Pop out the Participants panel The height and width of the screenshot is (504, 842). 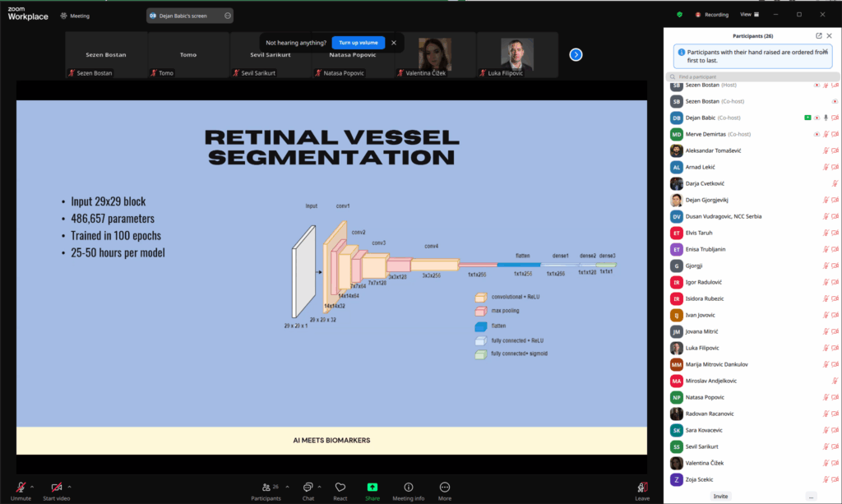(x=818, y=36)
